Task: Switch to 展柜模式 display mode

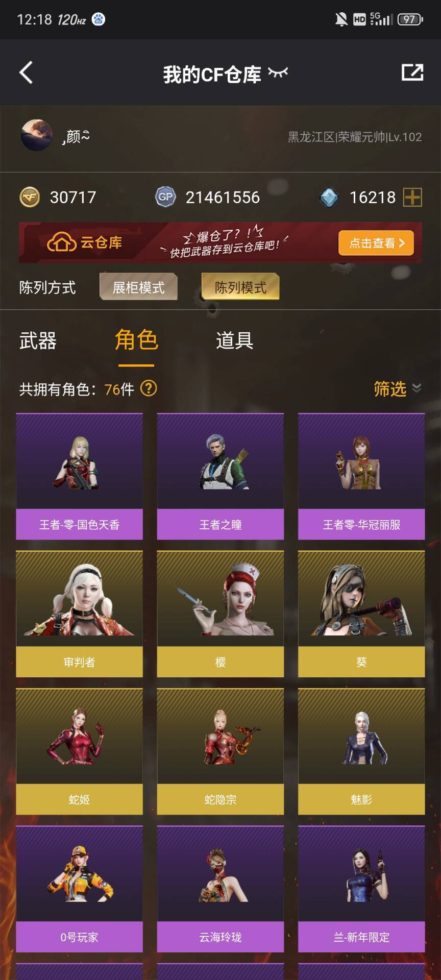Action: (138, 287)
